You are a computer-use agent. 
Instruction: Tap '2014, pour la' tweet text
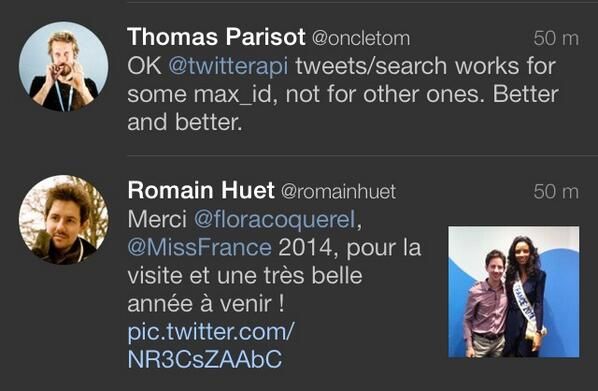(350, 248)
